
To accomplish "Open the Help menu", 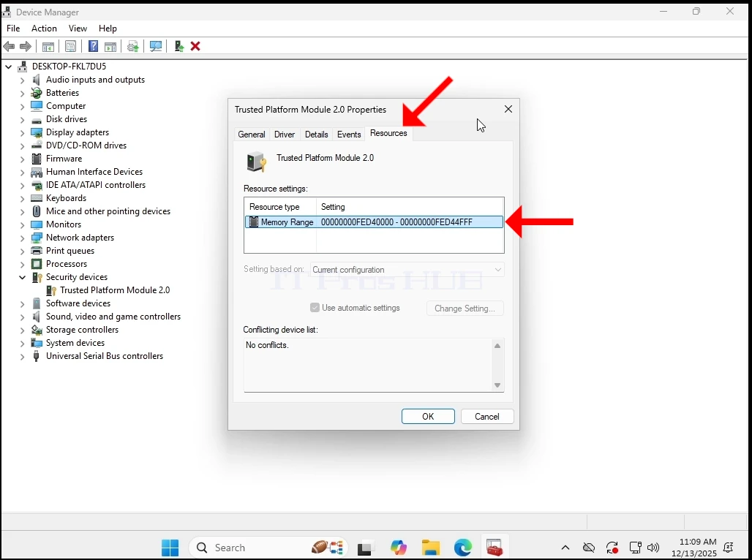I will pos(108,29).
